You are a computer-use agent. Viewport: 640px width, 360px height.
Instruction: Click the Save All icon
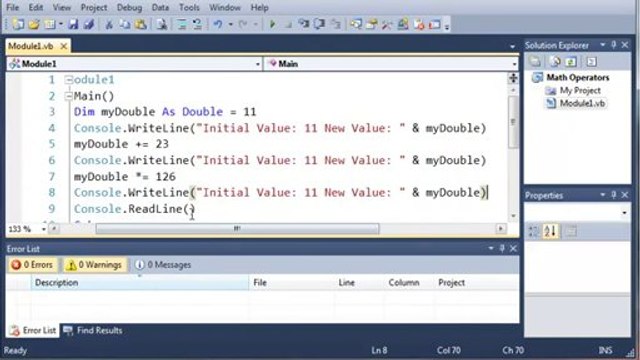pos(89,24)
